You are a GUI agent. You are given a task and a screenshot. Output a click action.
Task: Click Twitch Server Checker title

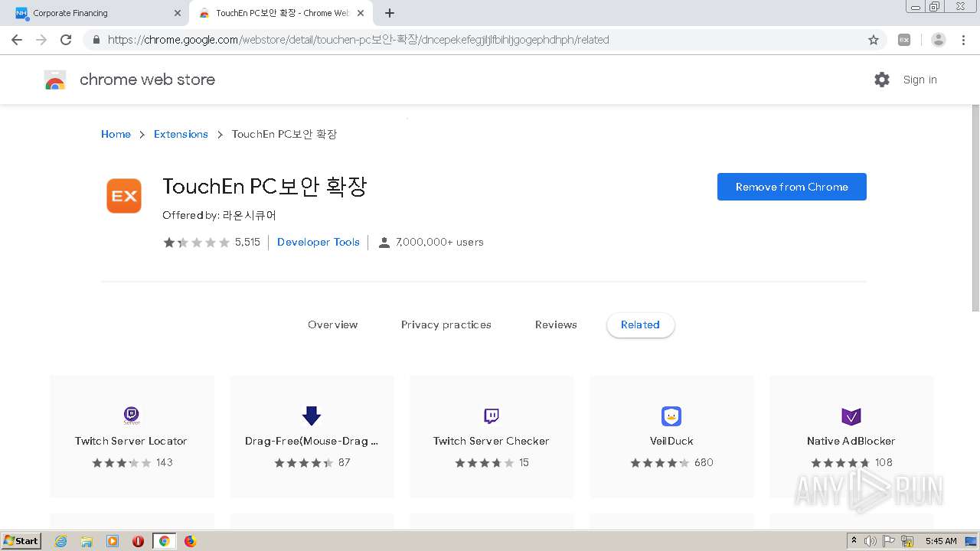point(491,441)
